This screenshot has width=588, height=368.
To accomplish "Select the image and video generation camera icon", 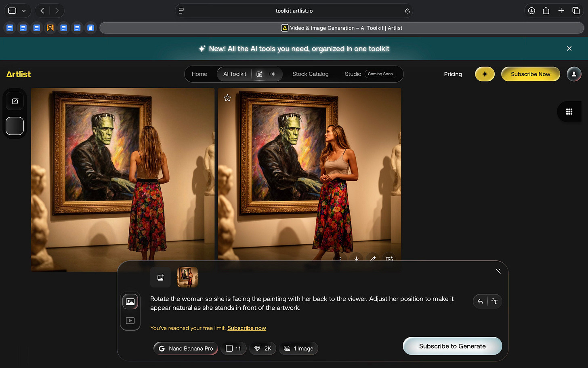I will coord(259,74).
